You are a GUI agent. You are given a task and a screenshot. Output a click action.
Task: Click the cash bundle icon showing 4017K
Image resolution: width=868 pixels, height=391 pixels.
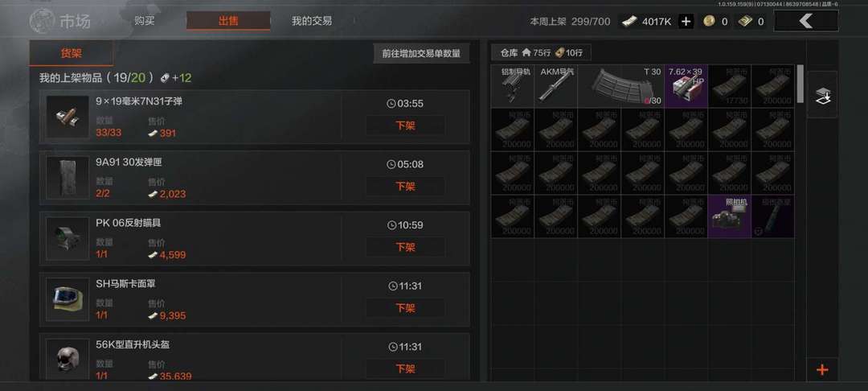[x=629, y=22]
